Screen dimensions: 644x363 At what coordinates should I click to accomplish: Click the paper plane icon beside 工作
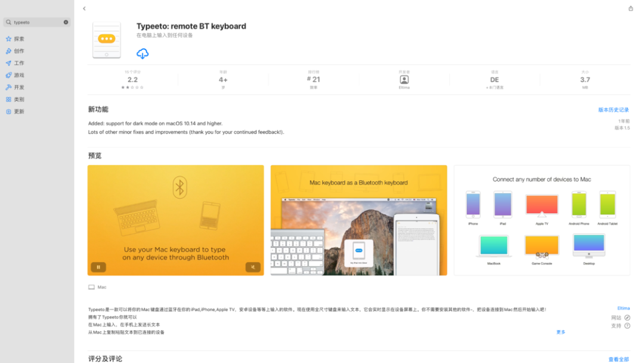[x=8, y=63]
